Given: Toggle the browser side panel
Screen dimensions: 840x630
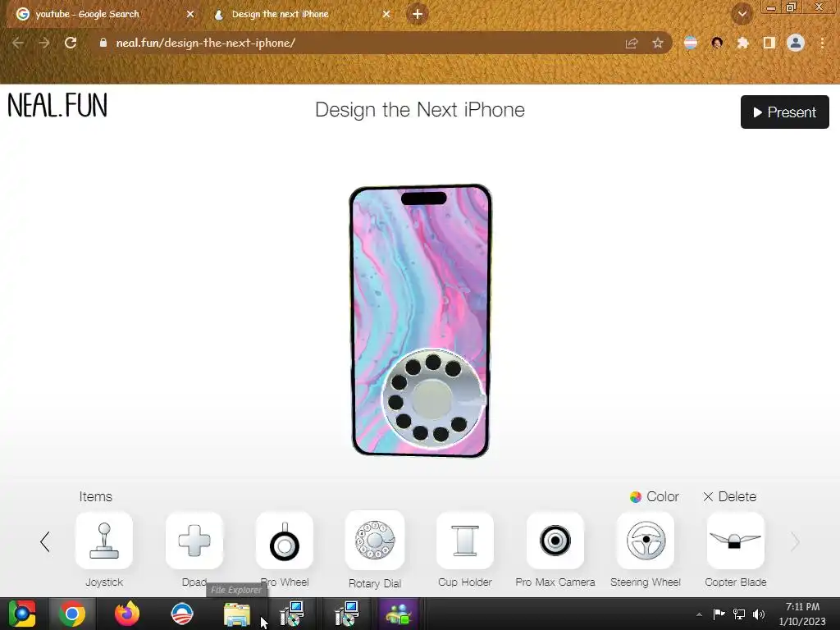Looking at the screenshot, I should click(x=769, y=43).
